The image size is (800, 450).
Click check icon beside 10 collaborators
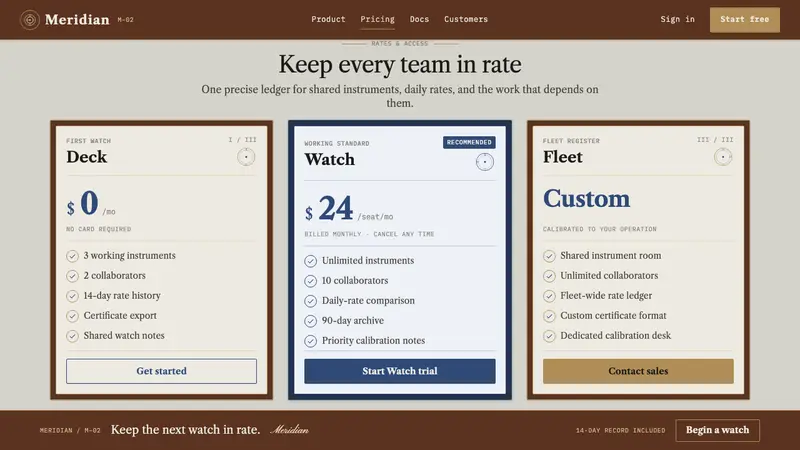click(x=311, y=281)
